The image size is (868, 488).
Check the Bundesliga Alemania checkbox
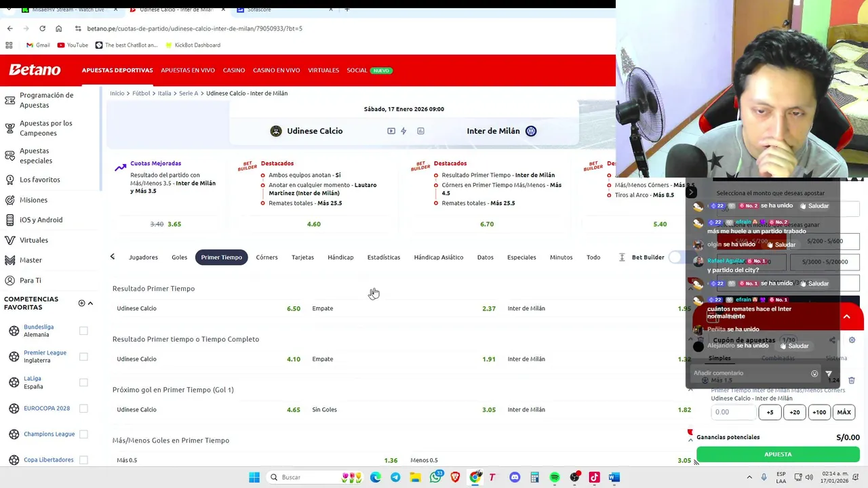(83, 331)
